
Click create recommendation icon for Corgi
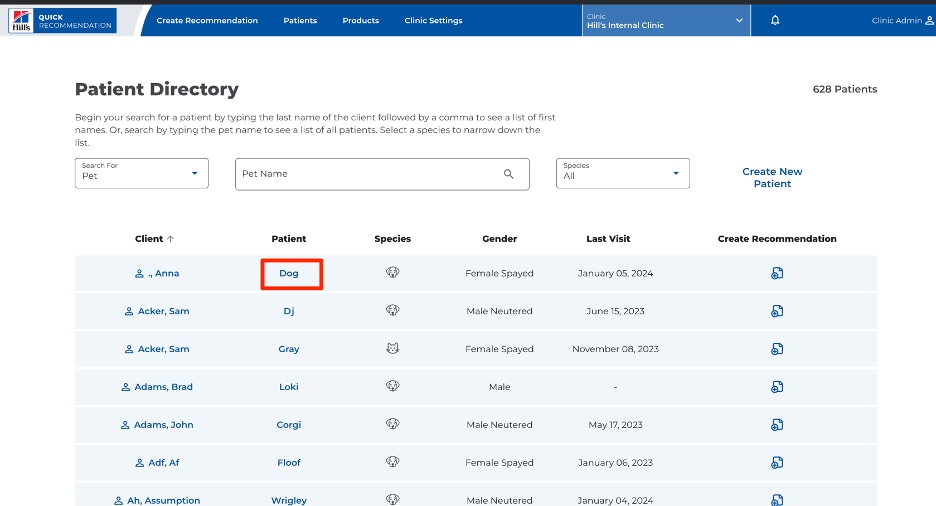777,425
